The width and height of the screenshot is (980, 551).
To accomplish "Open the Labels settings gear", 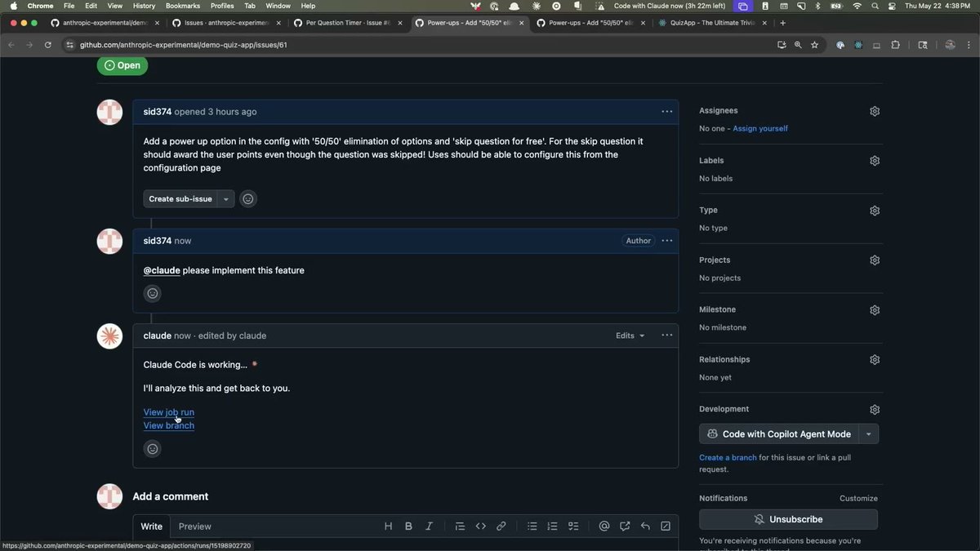I will tap(875, 161).
